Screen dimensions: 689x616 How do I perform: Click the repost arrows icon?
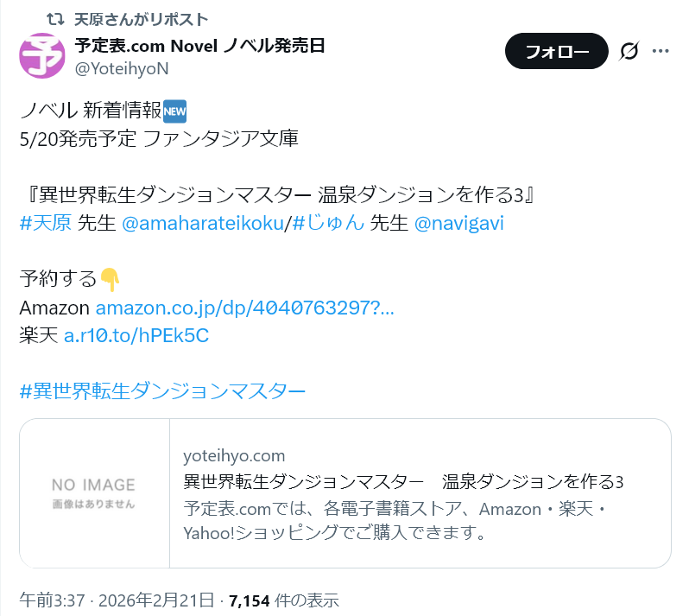coord(56,19)
